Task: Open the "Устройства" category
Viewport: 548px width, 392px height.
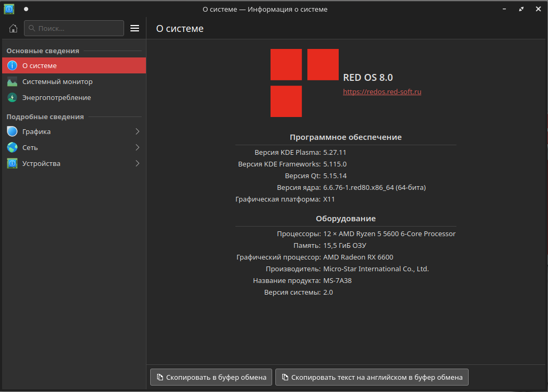Action: tap(74, 163)
